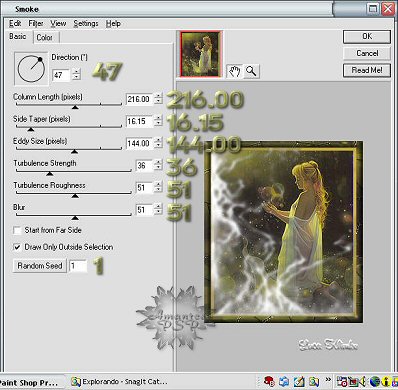Click the small preview thumbnail
The image size is (398, 390).
coord(200,54)
